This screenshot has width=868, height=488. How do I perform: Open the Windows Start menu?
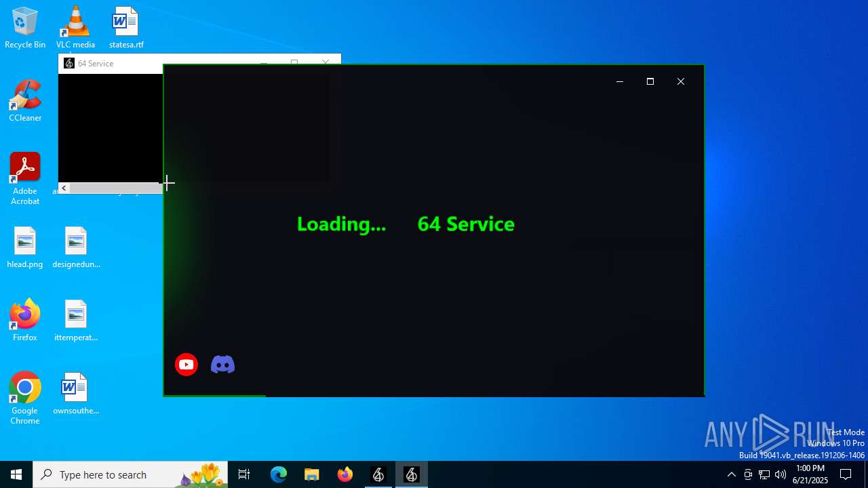pos(16,474)
